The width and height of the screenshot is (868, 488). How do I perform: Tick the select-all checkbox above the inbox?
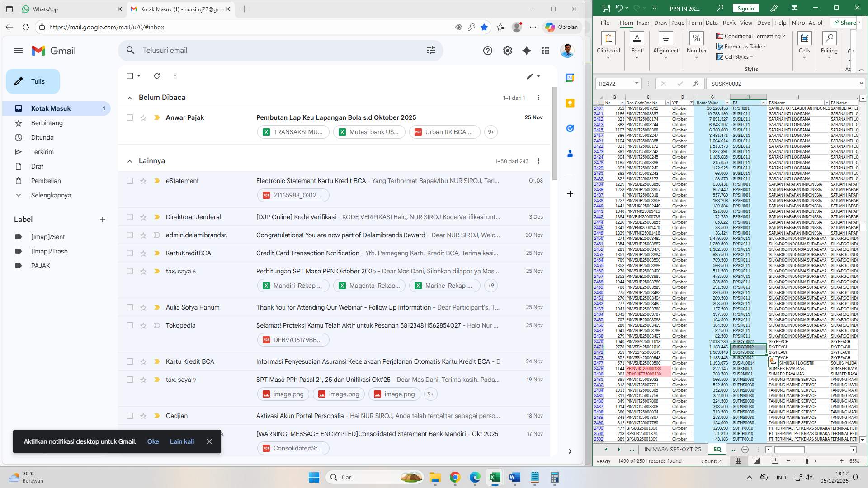point(130,76)
